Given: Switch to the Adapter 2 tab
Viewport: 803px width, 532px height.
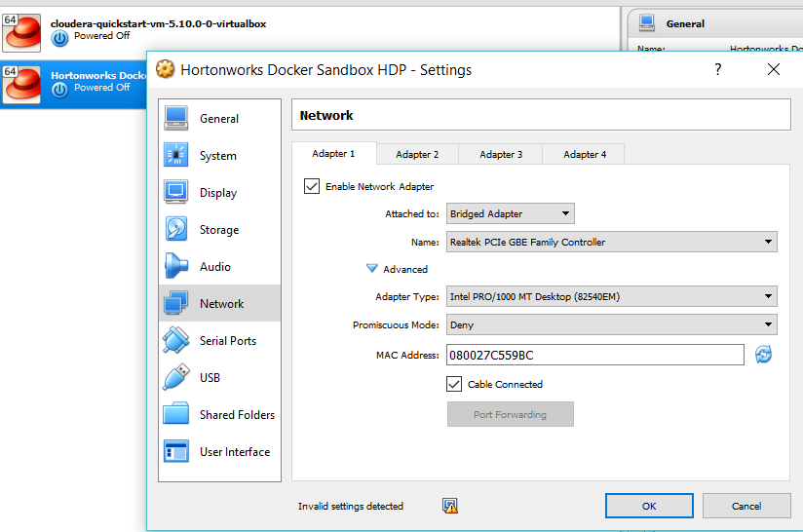Looking at the screenshot, I should [x=417, y=154].
